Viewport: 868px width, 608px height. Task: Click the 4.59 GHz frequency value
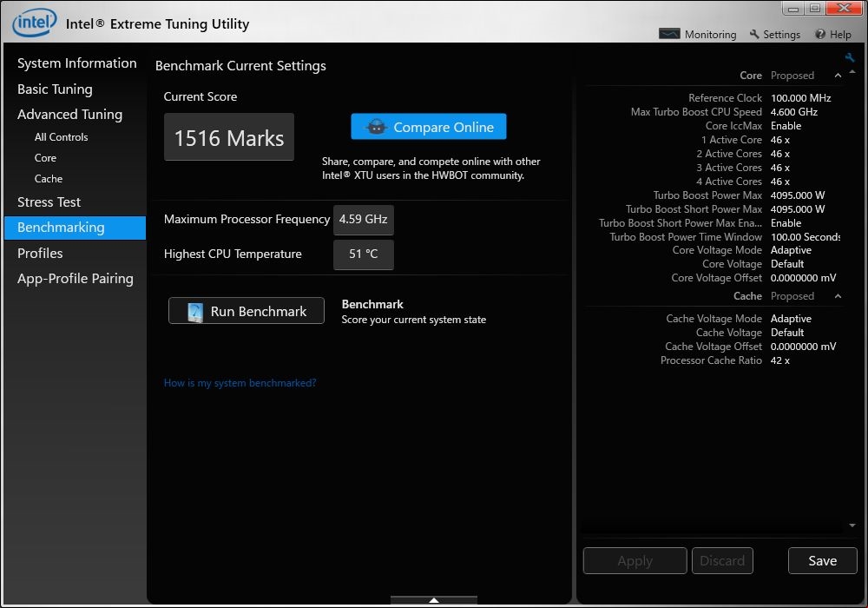pyautogui.click(x=363, y=219)
